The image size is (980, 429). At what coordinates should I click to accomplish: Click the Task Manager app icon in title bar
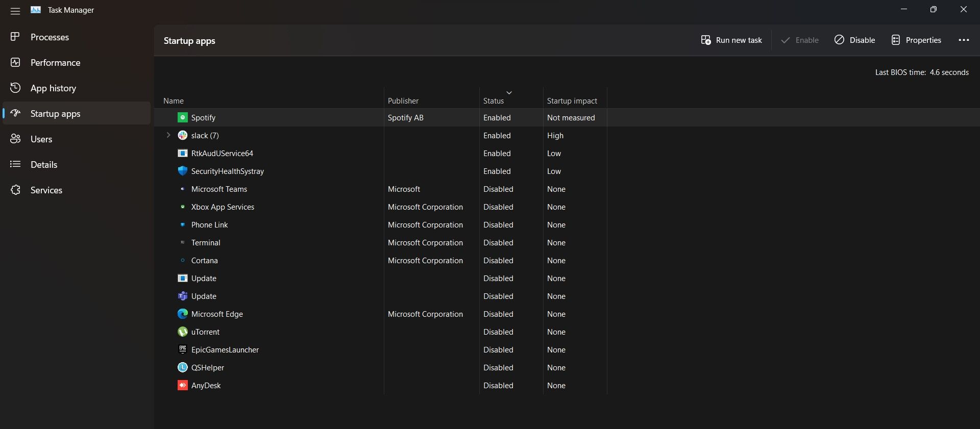pos(36,10)
